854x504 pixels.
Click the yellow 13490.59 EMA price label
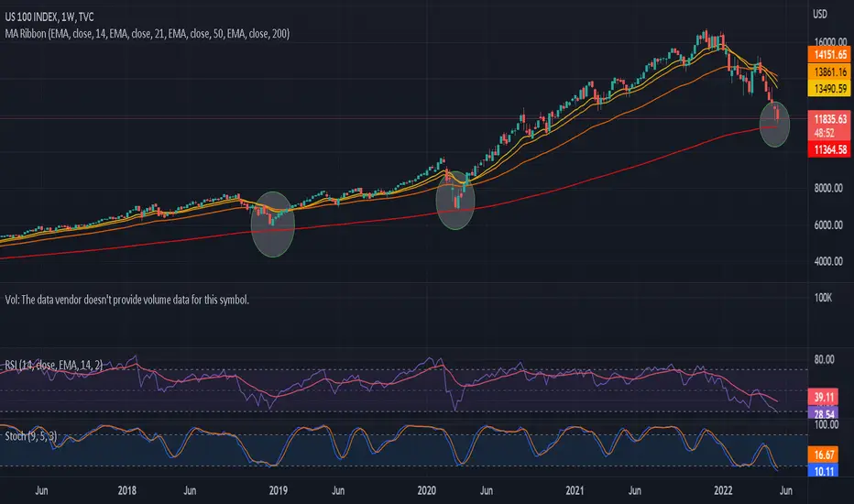pyautogui.click(x=829, y=89)
